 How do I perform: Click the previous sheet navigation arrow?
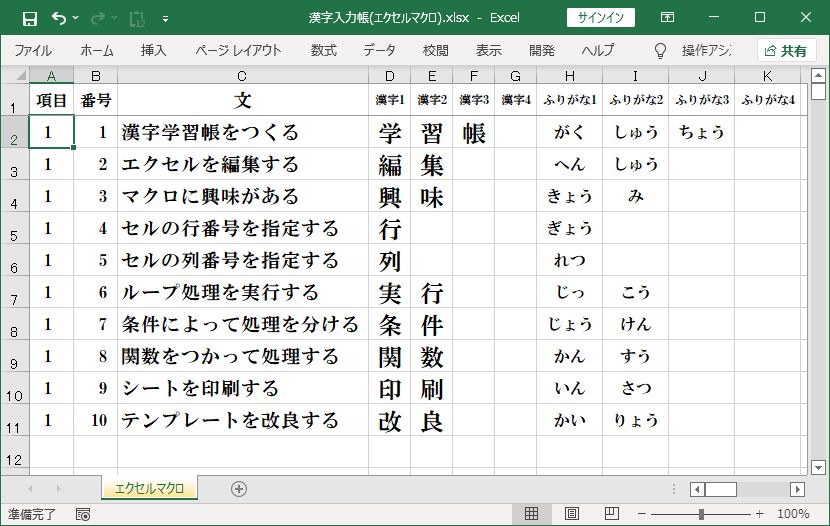(30, 488)
